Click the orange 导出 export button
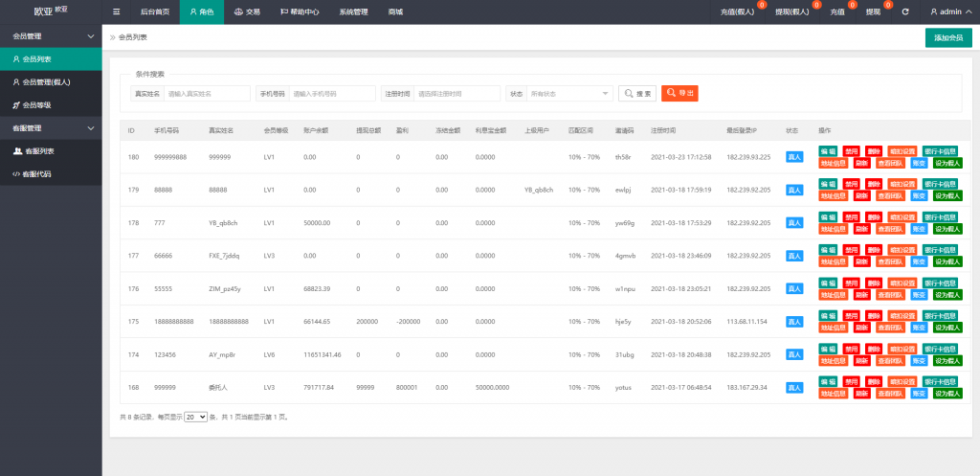The width and height of the screenshot is (980, 476). (679, 94)
